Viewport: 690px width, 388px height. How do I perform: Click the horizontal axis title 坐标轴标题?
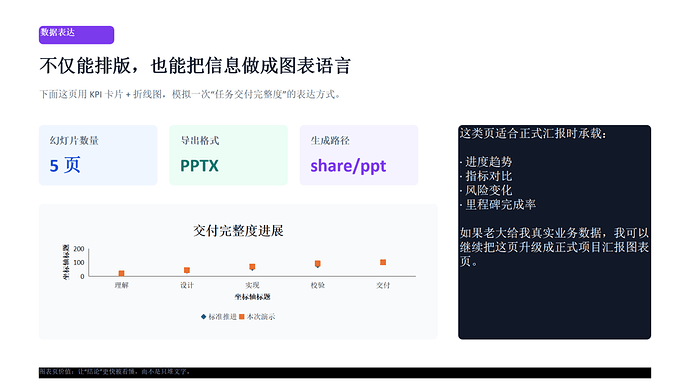click(252, 297)
